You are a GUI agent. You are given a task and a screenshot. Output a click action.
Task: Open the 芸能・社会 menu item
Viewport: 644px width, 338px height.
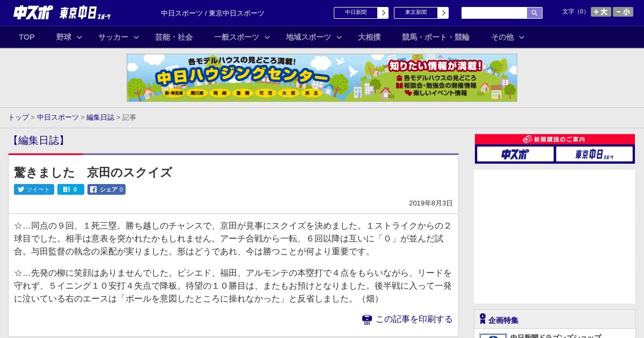point(174,37)
